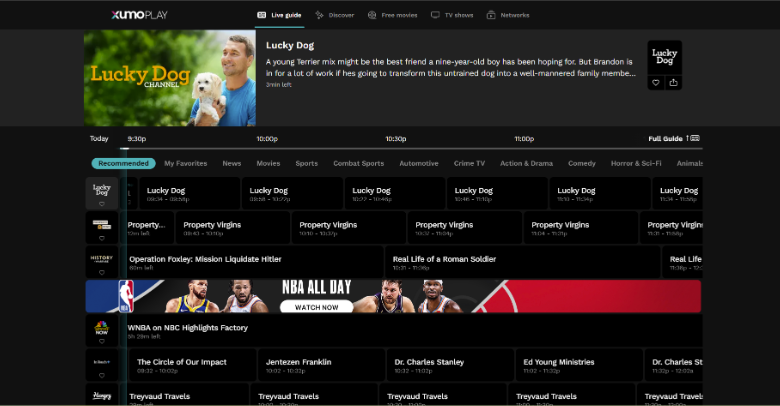
Task: Click Watch Now on the NBA All Day banner
Action: tap(316, 307)
